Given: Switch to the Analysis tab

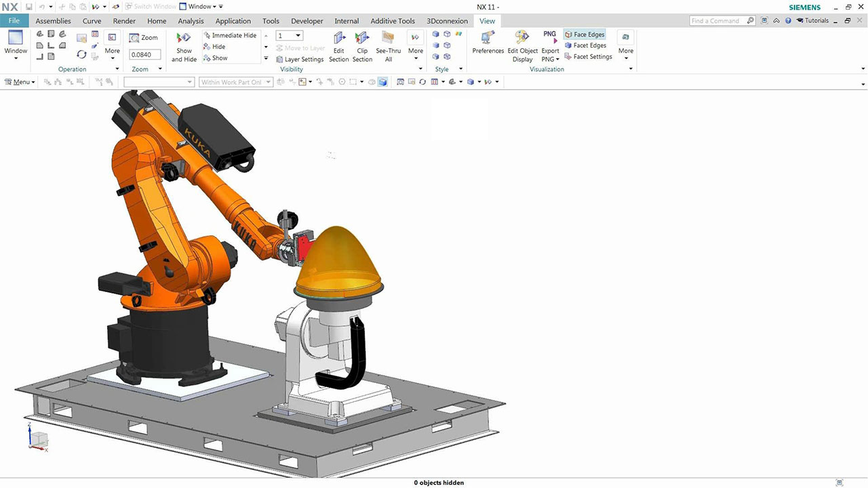Looking at the screenshot, I should [191, 21].
